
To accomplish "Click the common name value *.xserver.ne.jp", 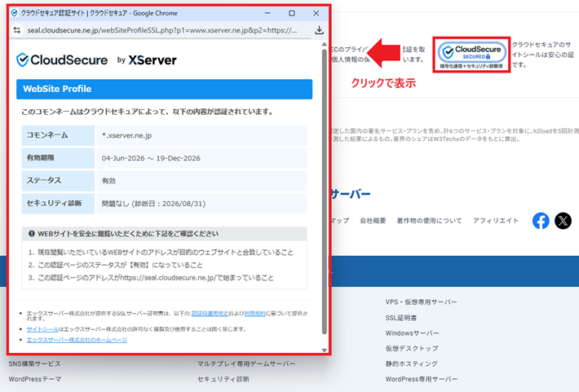I will tap(126, 135).
